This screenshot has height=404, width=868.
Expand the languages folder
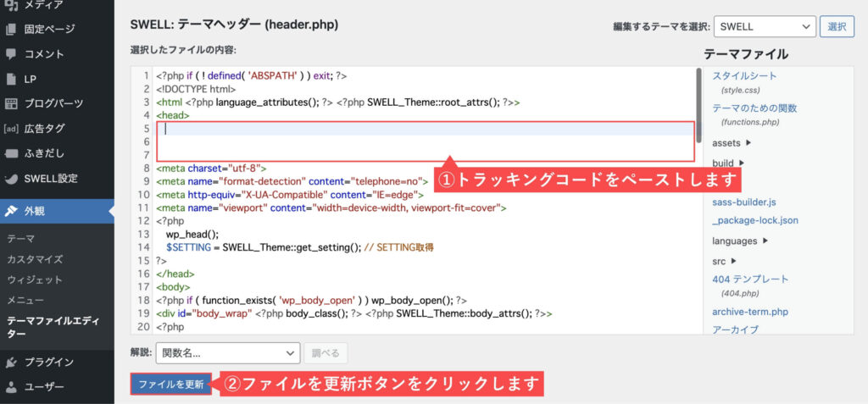pyautogui.click(x=739, y=241)
